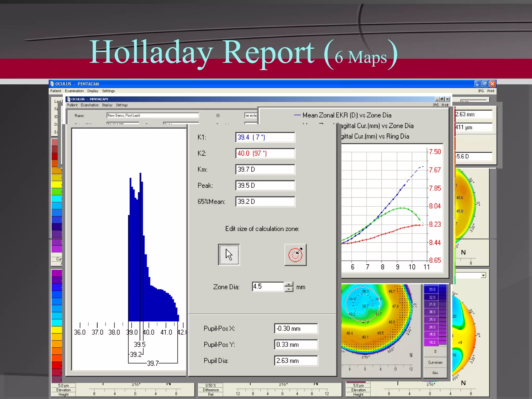Click the Pupil-Pos X value field
This screenshot has height=399, width=532.
click(x=296, y=329)
